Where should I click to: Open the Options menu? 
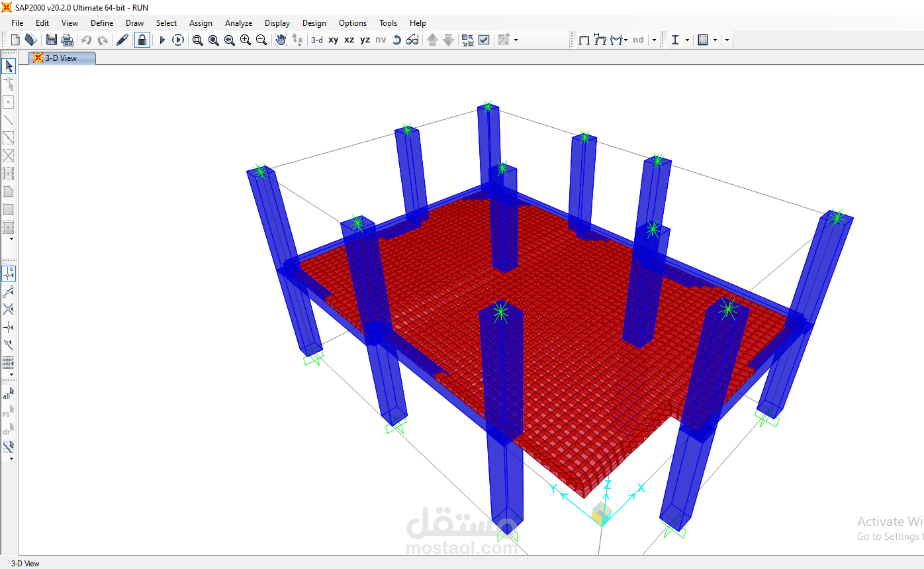pyautogui.click(x=353, y=23)
